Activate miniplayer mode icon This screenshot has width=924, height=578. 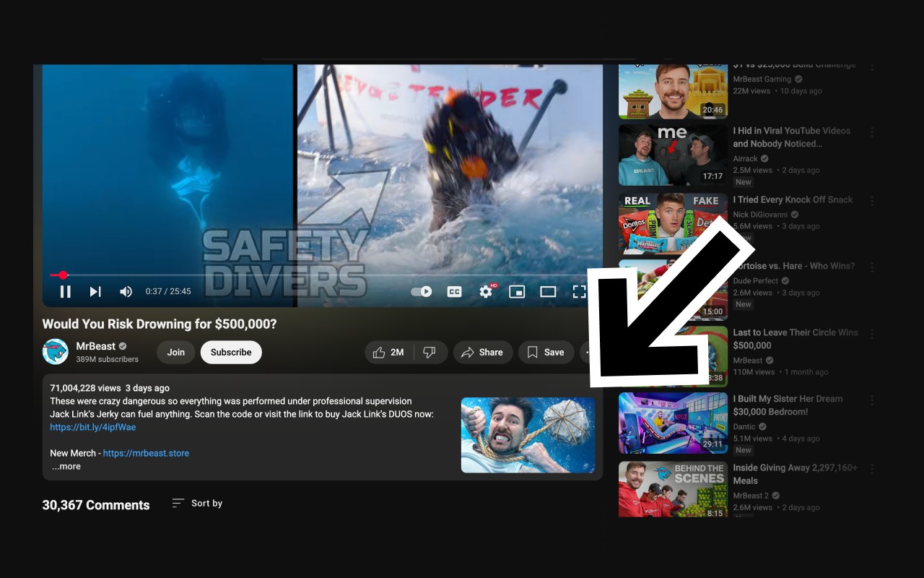click(517, 291)
